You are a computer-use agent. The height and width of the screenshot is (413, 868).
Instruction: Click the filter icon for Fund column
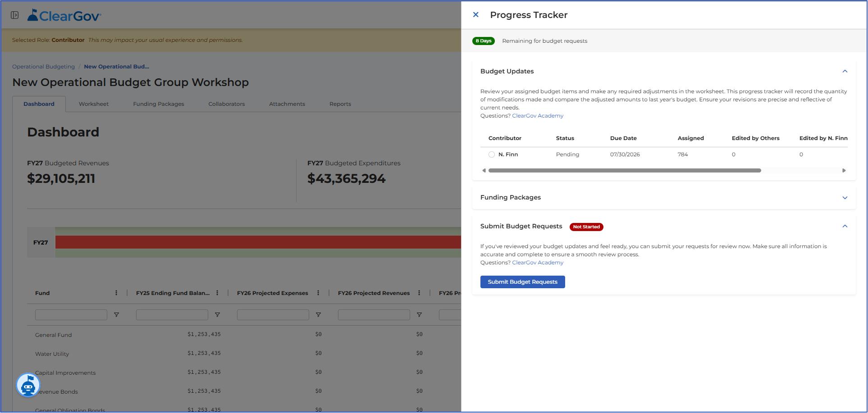pos(116,315)
